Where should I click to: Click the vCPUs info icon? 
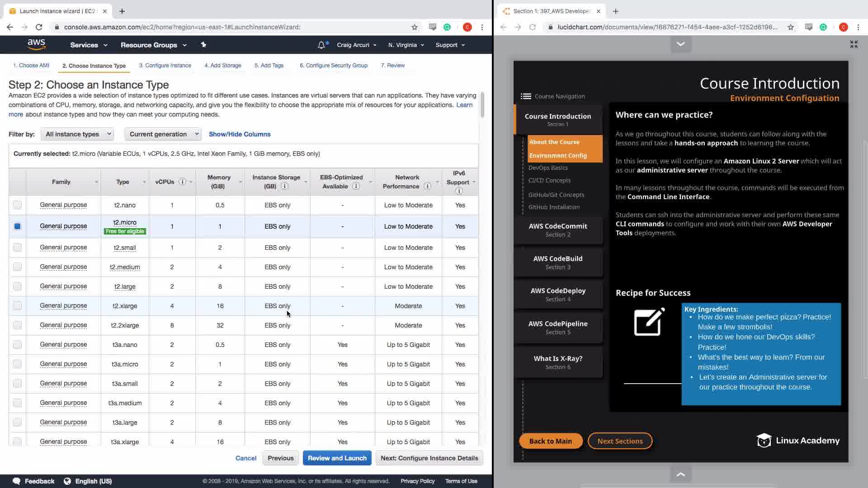click(x=182, y=182)
